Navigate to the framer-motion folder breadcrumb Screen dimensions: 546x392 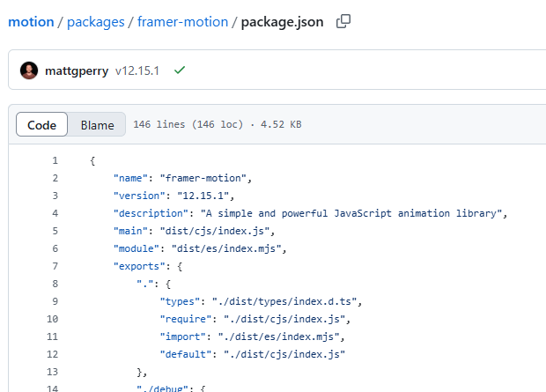tap(184, 21)
